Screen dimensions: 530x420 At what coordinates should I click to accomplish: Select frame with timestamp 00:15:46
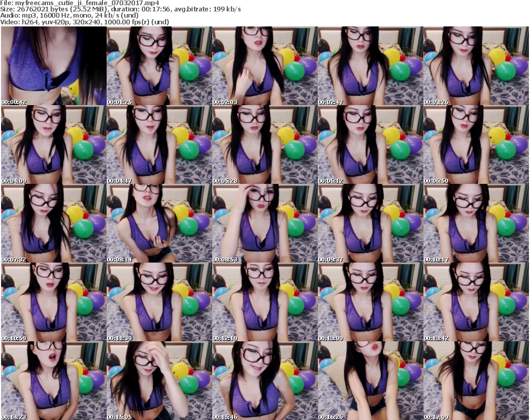(x=265, y=381)
